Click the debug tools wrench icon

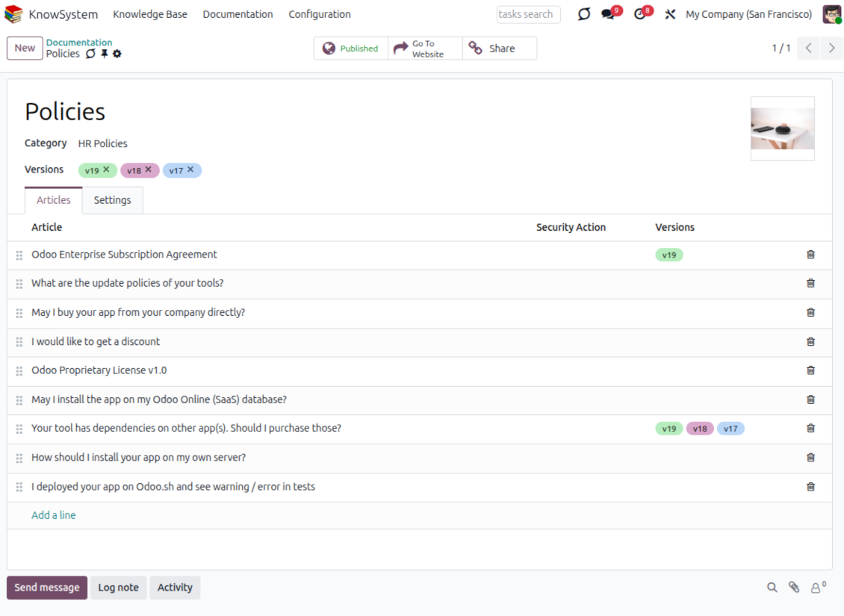[x=670, y=14]
